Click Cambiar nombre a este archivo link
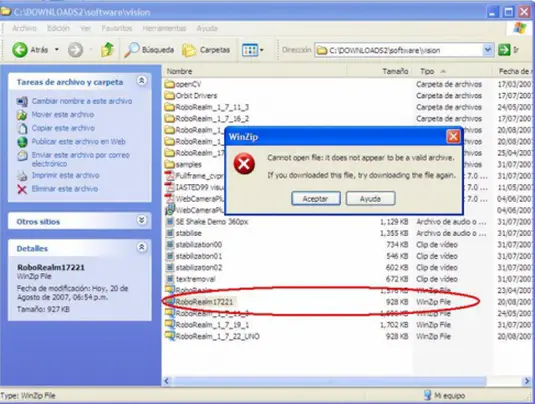This screenshot has width=535, height=404. (x=82, y=101)
